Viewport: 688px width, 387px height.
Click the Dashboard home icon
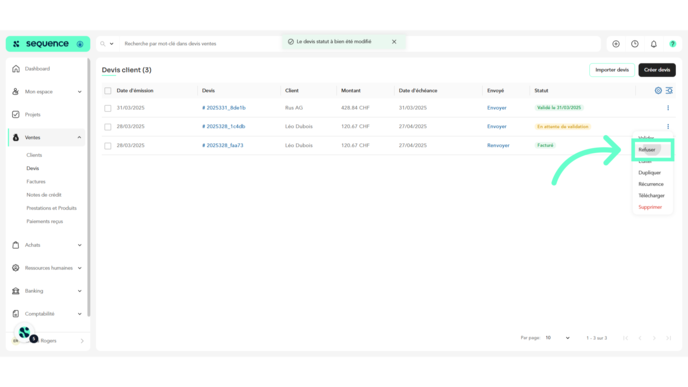pyautogui.click(x=16, y=69)
